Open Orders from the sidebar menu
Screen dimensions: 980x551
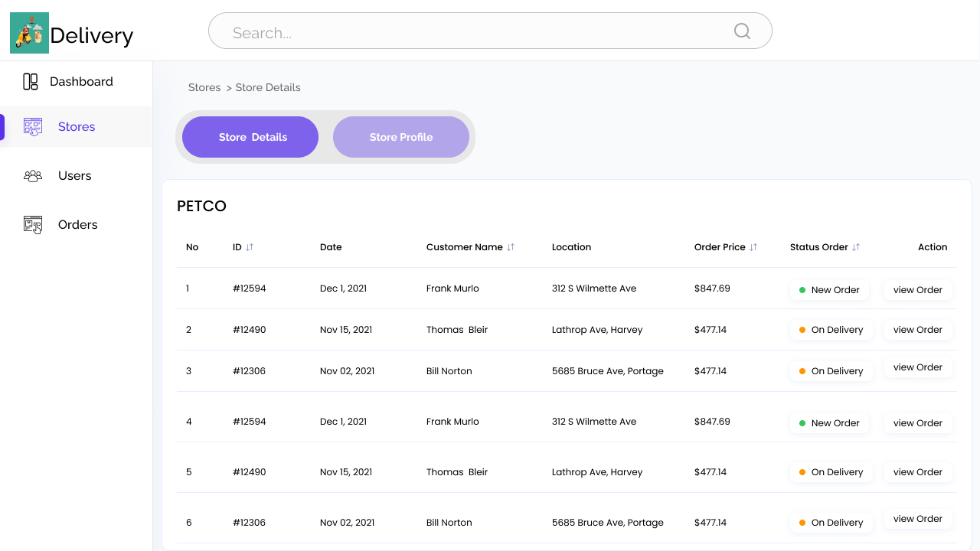pos(77,225)
